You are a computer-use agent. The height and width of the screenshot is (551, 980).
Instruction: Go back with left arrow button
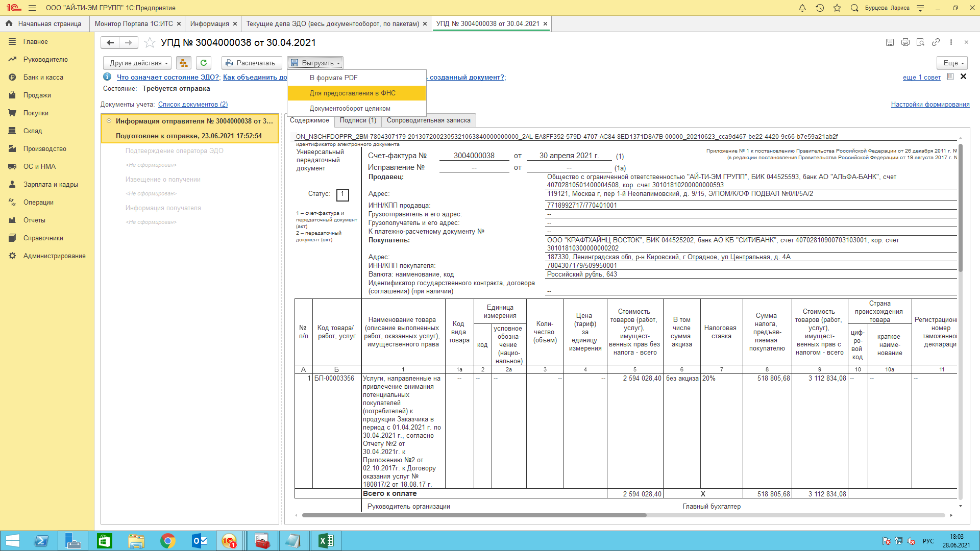[110, 43]
